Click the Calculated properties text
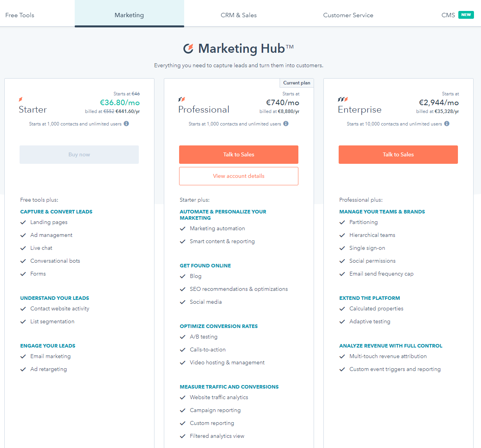 376,308
